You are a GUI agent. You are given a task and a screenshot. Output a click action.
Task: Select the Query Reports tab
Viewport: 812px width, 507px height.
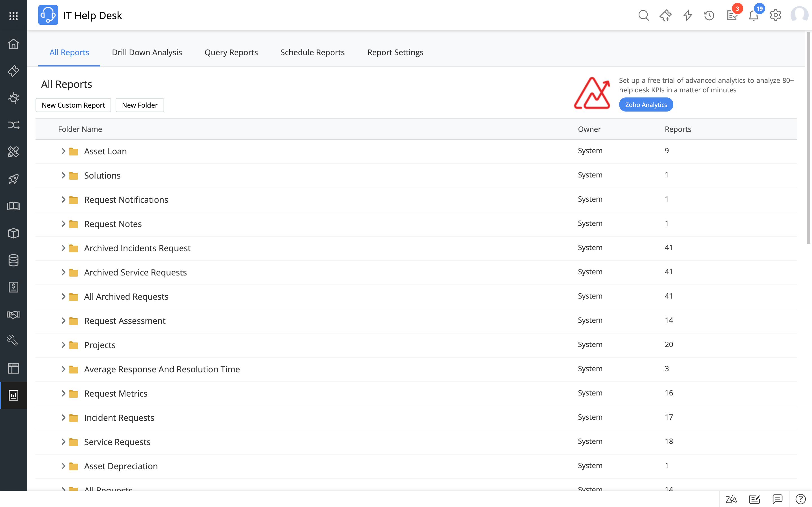pyautogui.click(x=231, y=52)
